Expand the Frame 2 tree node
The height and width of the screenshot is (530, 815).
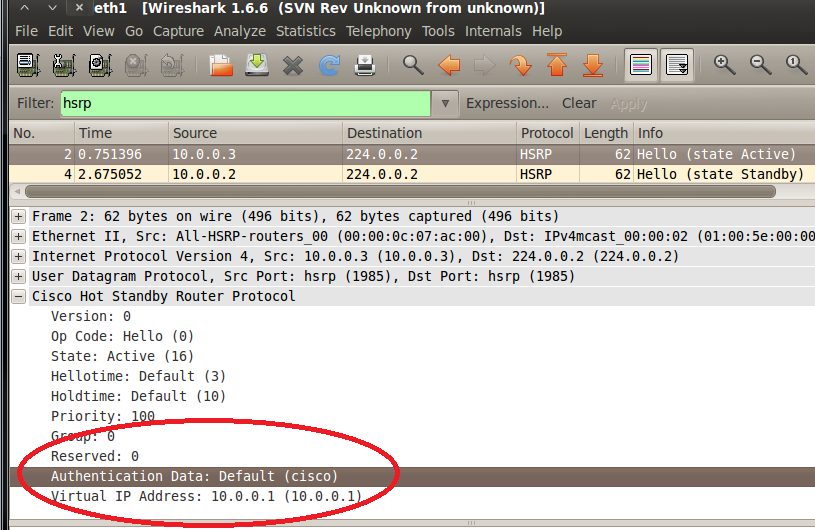[19, 216]
